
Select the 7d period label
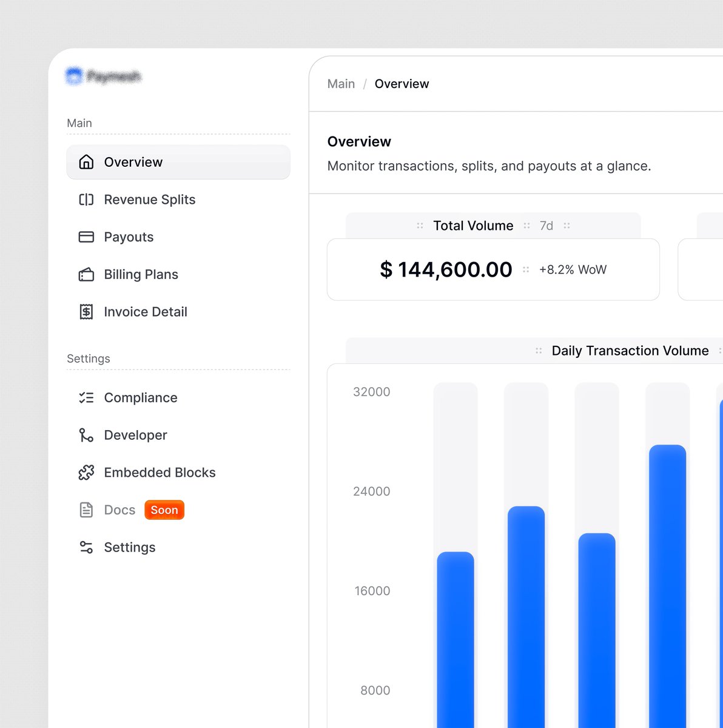(546, 226)
